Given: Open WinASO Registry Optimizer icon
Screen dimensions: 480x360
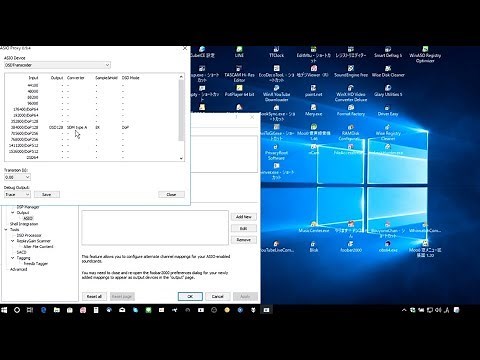Looking at the screenshot, I should click(425, 54).
